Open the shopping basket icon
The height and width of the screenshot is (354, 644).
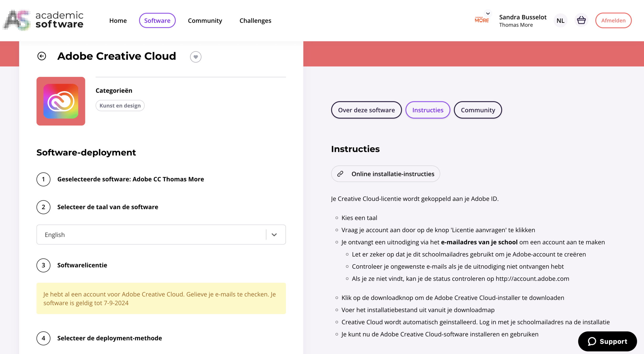(581, 20)
